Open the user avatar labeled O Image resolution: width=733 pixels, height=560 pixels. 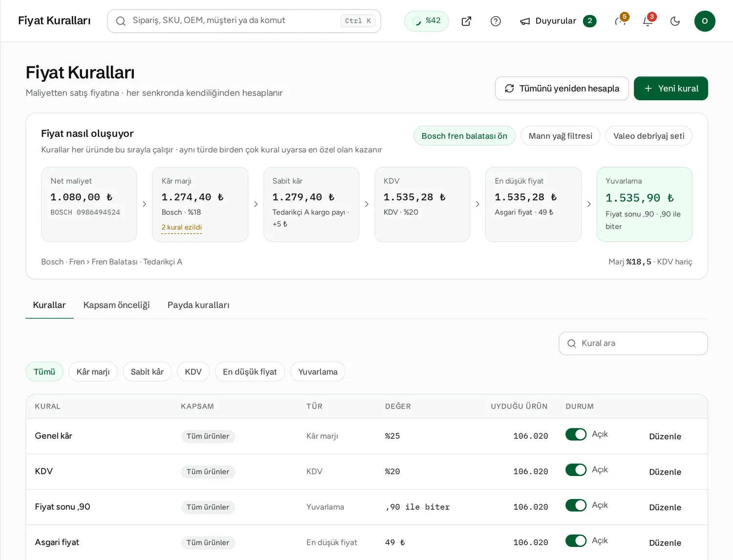coord(705,21)
